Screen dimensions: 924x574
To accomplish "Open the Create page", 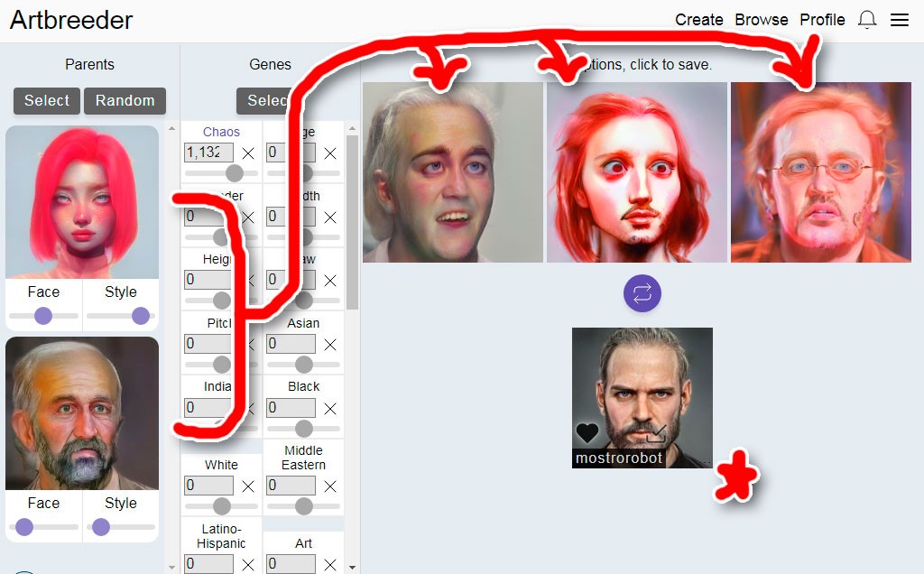I will [x=699, y=20].
